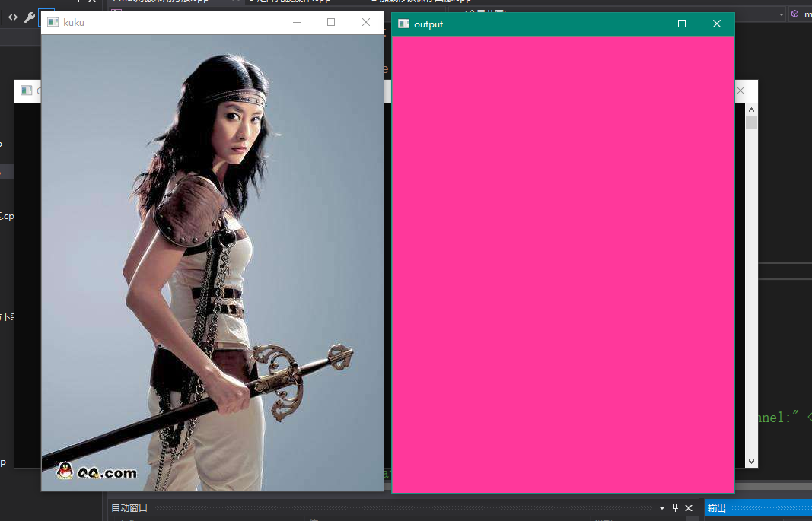This screenshot has height=521, width=812.
Task: Close the console window behind output
Action: (x=741, y=91)
